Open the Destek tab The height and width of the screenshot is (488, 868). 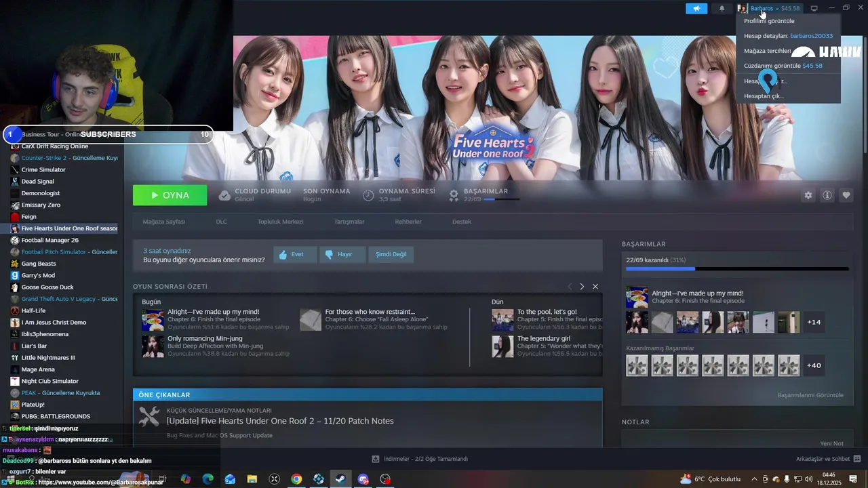point(462,222)
